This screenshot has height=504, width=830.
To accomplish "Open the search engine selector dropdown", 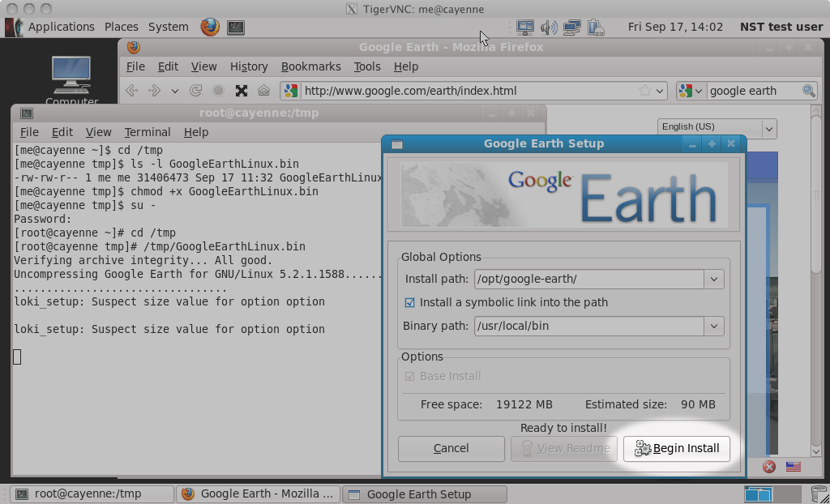I will (x=691, y=91).
